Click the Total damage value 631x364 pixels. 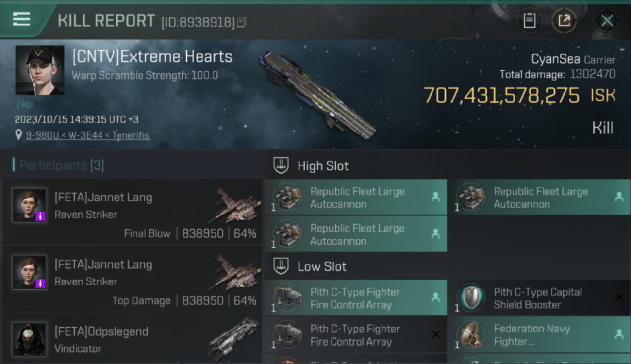tap(592, 74)
